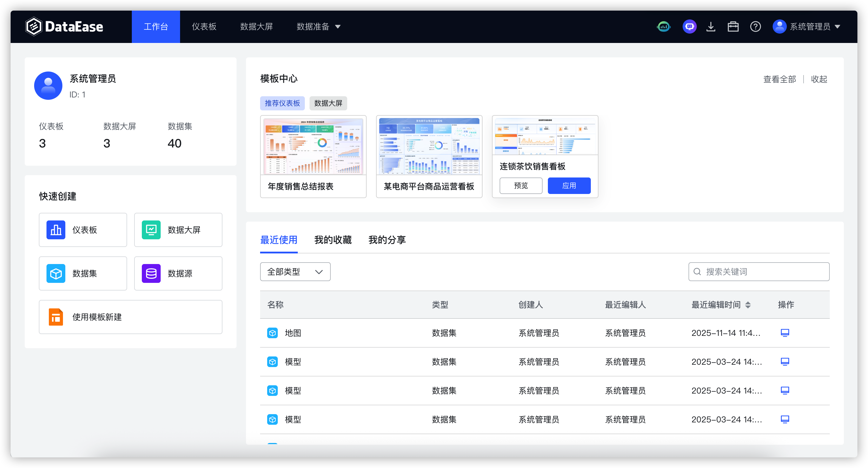Click the purple datasource database icon
The height and width of the screenshot is (468, 868).
151,273
